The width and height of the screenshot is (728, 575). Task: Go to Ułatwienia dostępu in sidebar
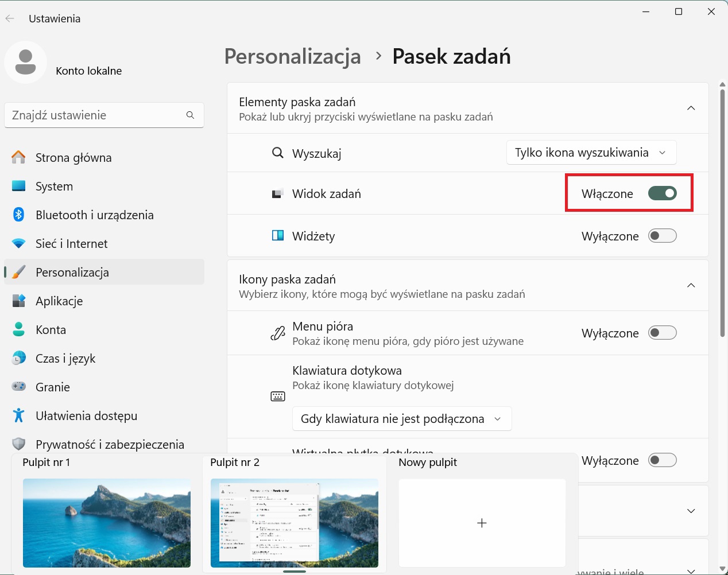coord(104,415)
